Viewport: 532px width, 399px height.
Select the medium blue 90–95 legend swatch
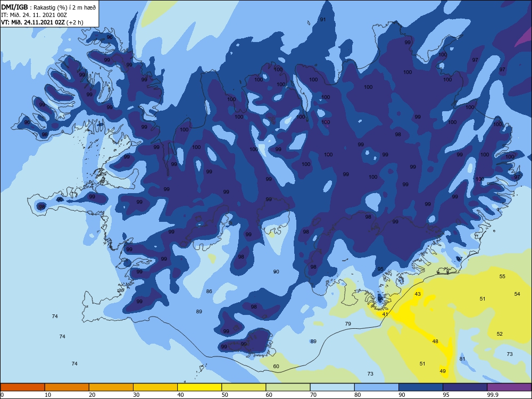421,387
